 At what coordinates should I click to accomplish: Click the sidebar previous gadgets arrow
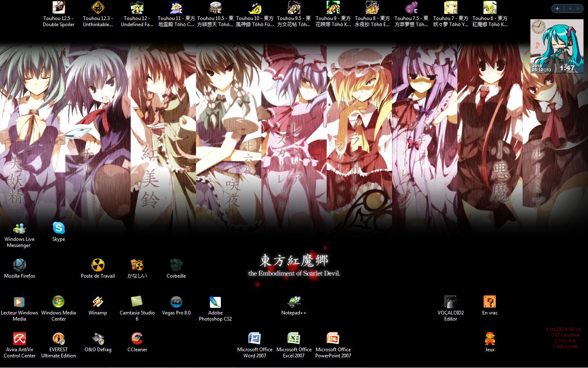click(x=570, y=9)
